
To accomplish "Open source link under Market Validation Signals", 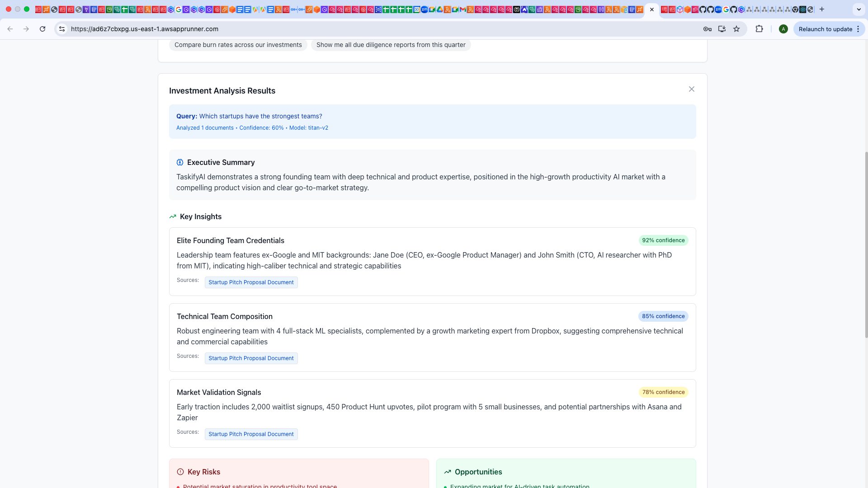I will coord(251,434).
